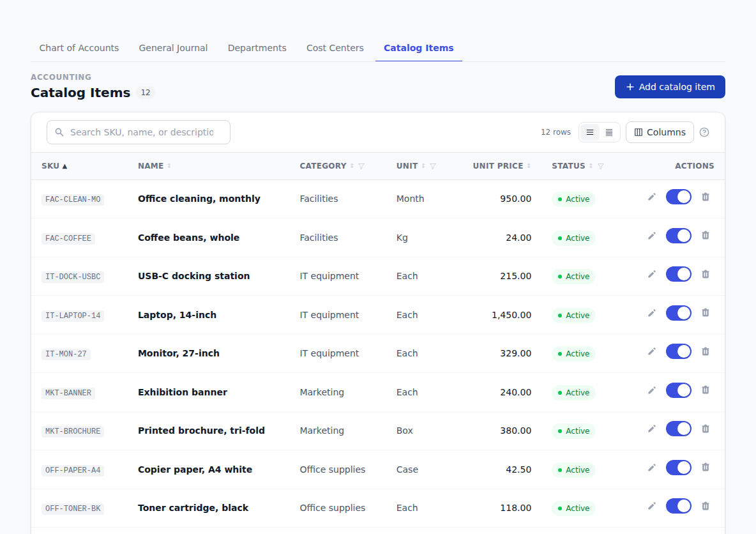This screenshot has height=534, width=756.
Task: Edit the Copier paper, A4 white item
Action: tap(651, 468)
